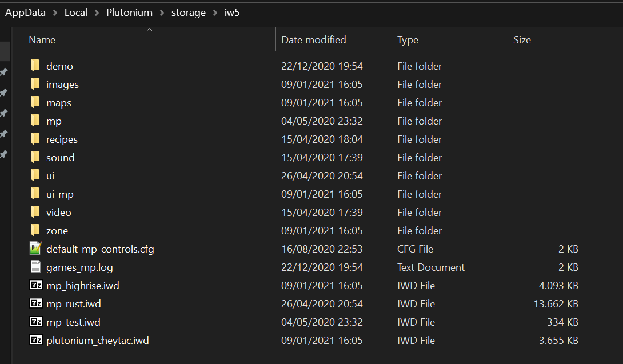This screenshot has width=623, height=364.
Task: Select the mp_test.iwd file name
Action: click(73, 322)
